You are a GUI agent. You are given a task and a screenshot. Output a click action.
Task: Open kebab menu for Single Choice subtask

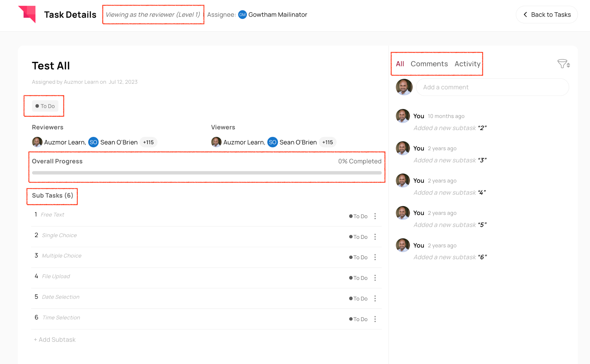375,237
